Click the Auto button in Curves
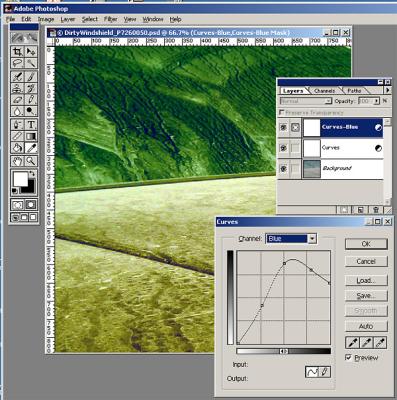 (x=366, y=326)
